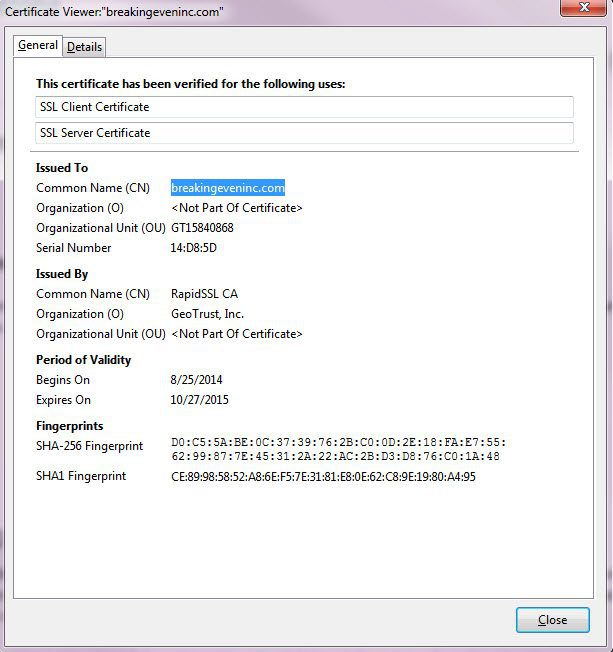Click the SSL Client Certificate field
This screenshot has width=613, height=652.
click(x=304, y=107)
